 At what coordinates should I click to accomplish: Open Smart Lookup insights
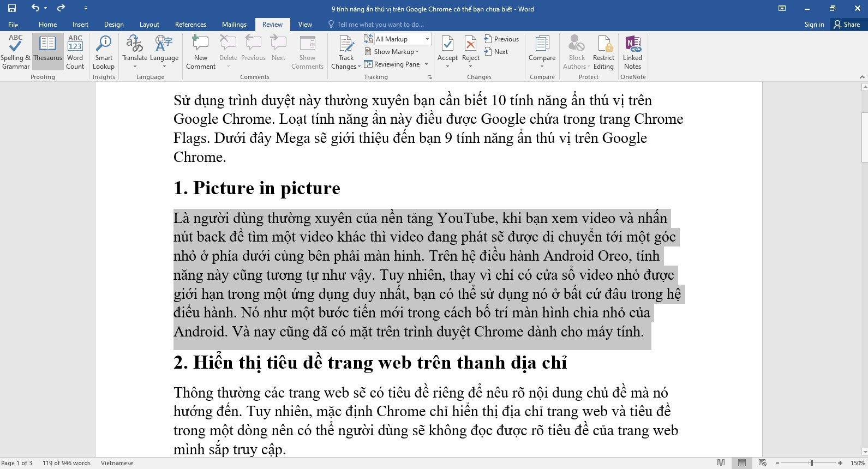(104, 52)
